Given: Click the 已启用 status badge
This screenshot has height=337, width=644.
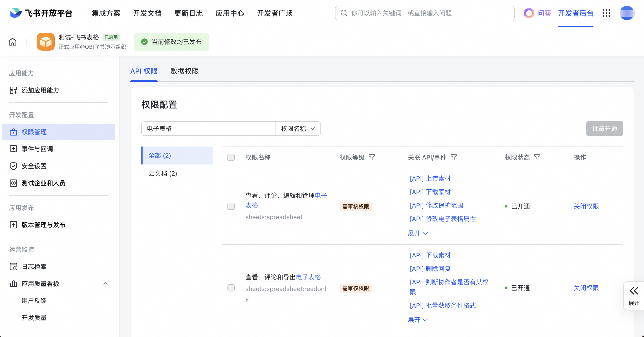Looking at the screenshot, I should (x=111, y=37).
